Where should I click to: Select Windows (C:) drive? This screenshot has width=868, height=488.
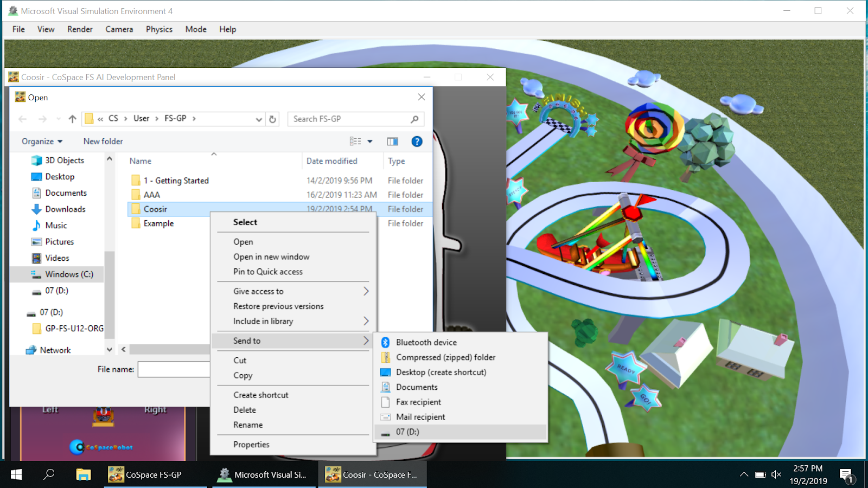(x=62, y=274)
